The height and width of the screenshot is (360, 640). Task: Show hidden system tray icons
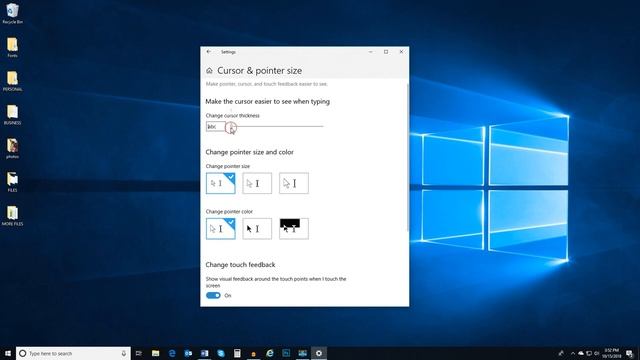pyautogui.click(x=573, y=353)
